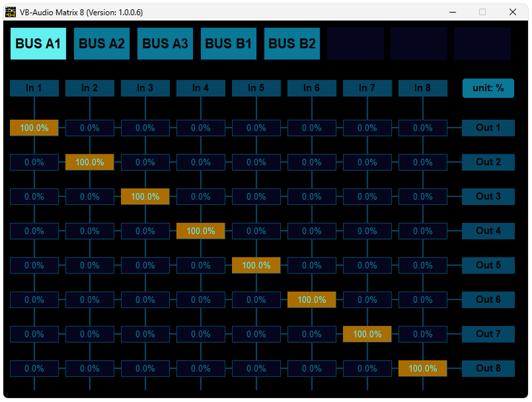The image size is (532, 402).
Task: Click the Out 3 row label
Action: (x=488, y=196)
